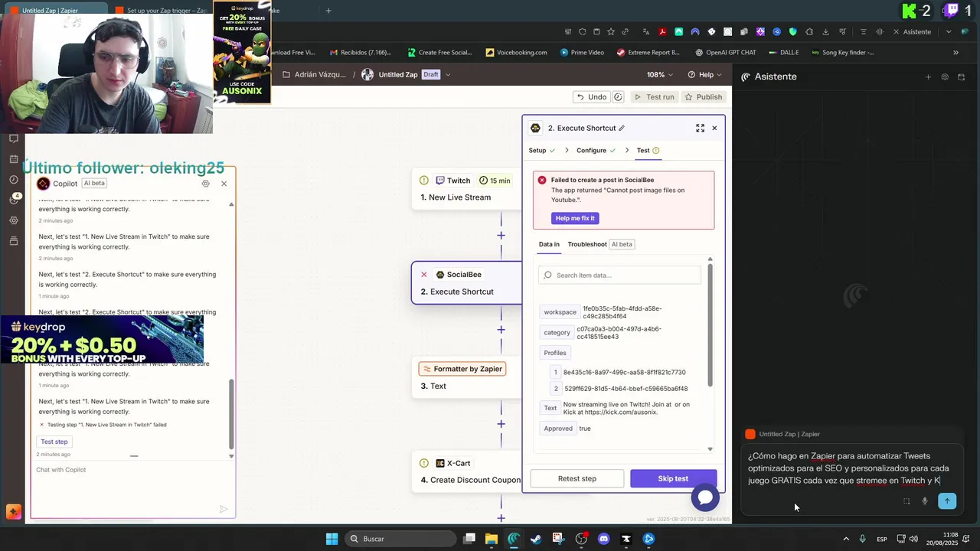
Task: Open the Troubleshoot AI beta tab
Action: coord(601,244)
